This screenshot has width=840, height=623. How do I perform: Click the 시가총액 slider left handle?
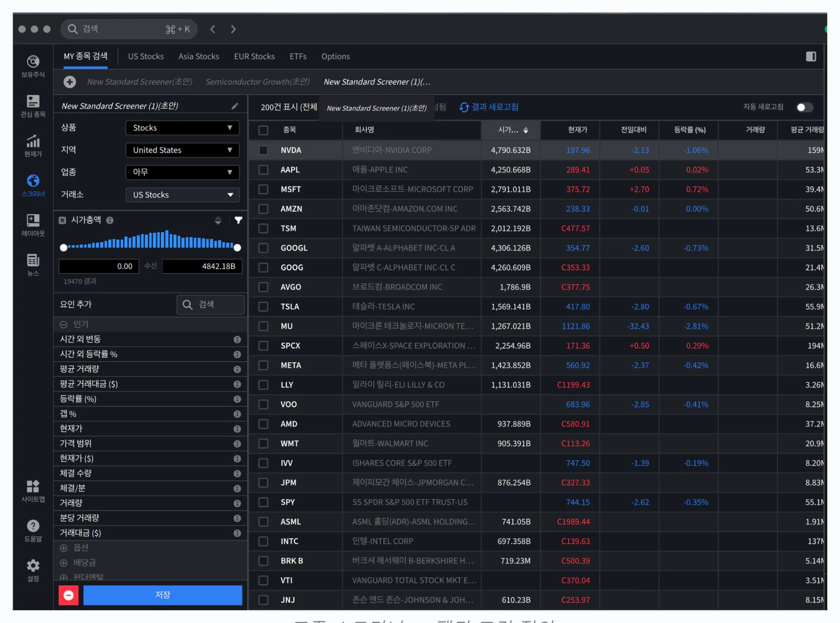point(63,248)
